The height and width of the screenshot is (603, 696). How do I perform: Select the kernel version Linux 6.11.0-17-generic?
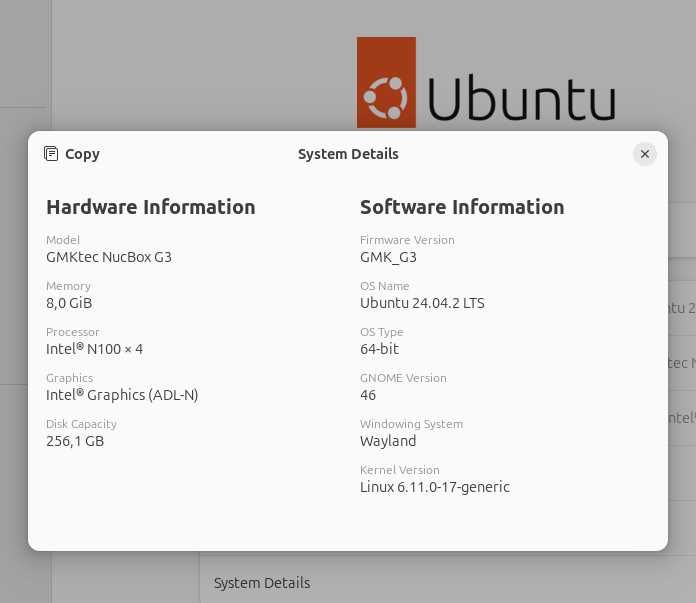[x=435, y=487]
